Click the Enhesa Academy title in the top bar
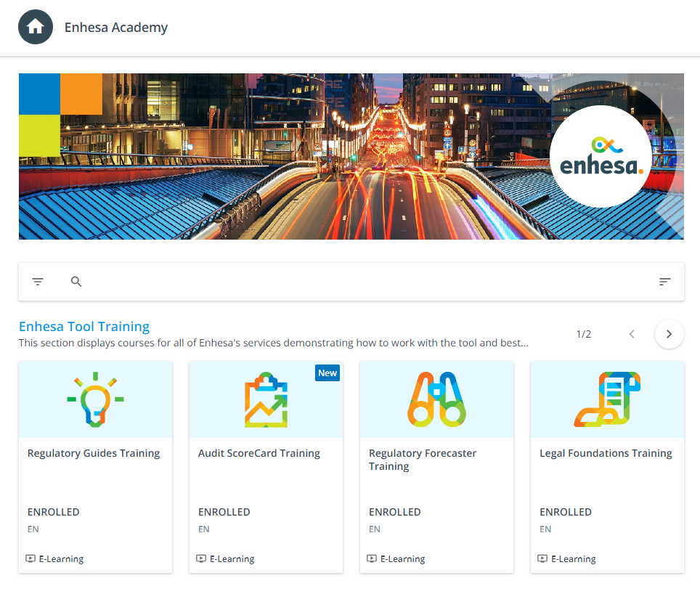700x594 pixels. [116, 27]
